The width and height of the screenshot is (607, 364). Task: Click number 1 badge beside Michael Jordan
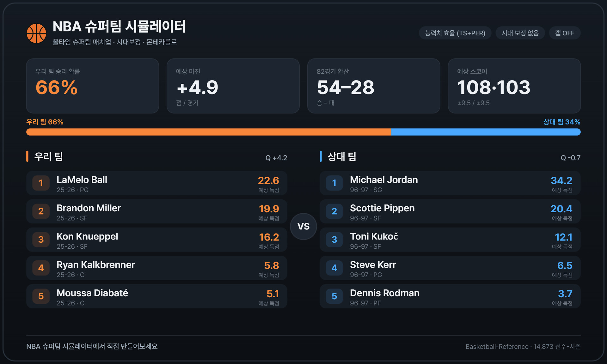(334, 183)
